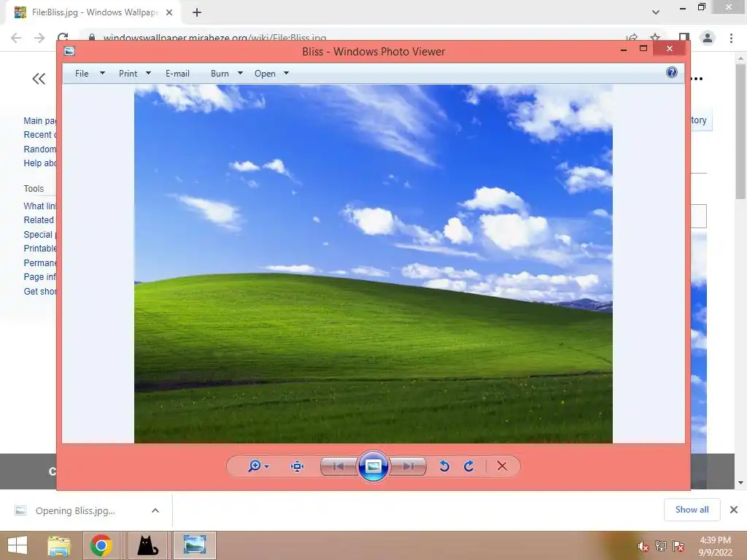The height and width of the screenshot is (560, 747).
Task: Open What links here wiki link
Action: (x=40, y=206)
